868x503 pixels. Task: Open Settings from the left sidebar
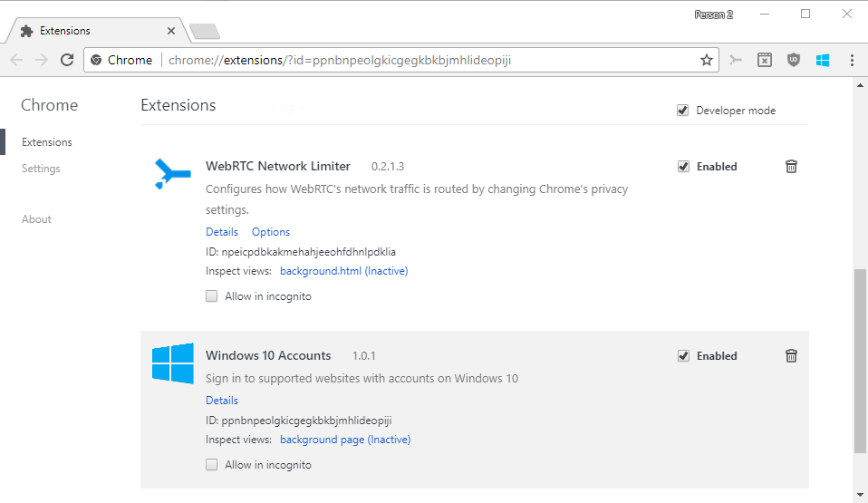41,169
